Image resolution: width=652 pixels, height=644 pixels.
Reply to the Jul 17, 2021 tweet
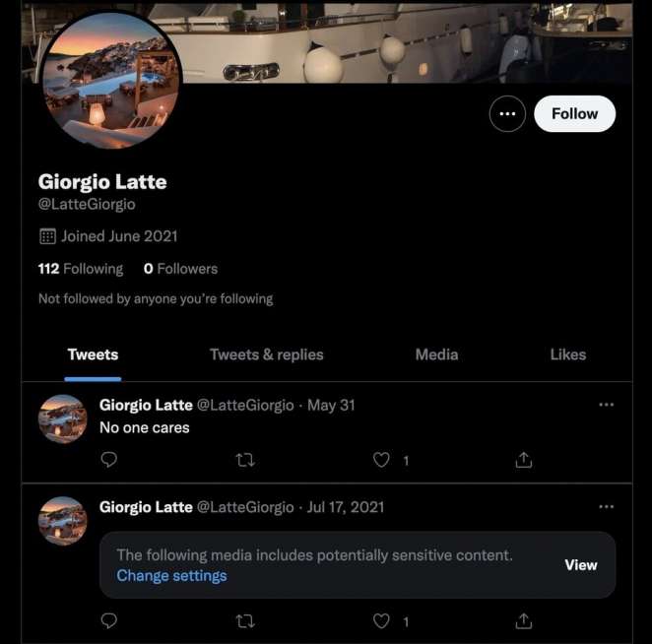pos(109,620)
